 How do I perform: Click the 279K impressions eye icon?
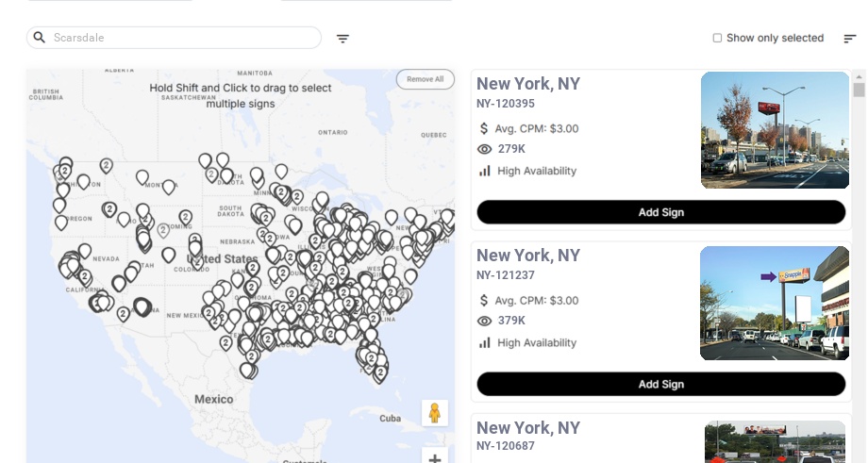coord(485,149)
